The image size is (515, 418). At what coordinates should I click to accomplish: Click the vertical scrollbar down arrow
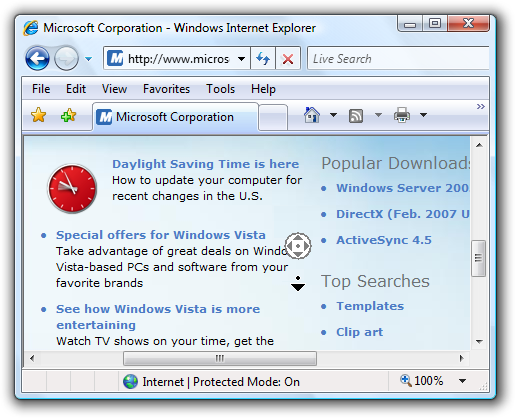pos(479,342)
